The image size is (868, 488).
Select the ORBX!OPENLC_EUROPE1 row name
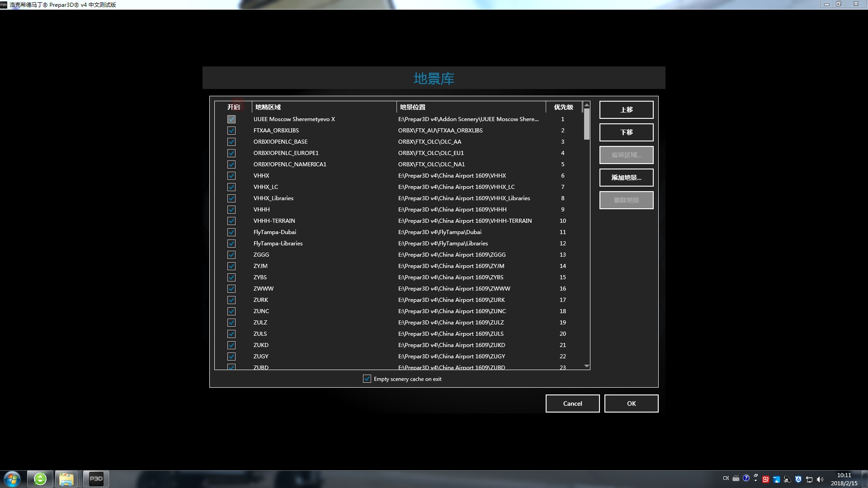[x=286, y=153]
